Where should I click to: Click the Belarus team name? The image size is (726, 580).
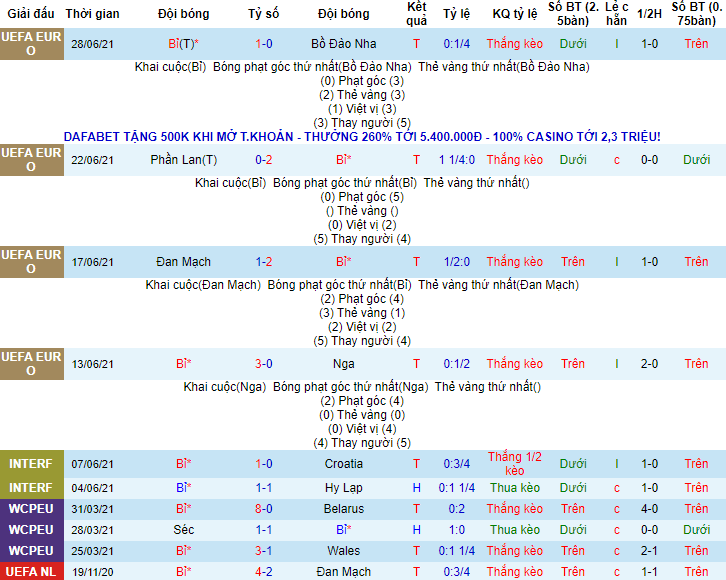point(343,508)
